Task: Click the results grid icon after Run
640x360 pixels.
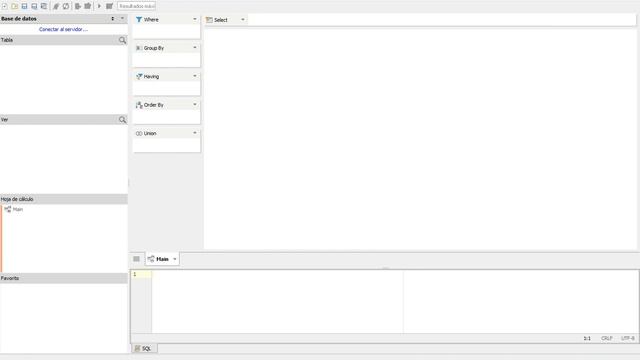Action: click(x=109, y=6)
